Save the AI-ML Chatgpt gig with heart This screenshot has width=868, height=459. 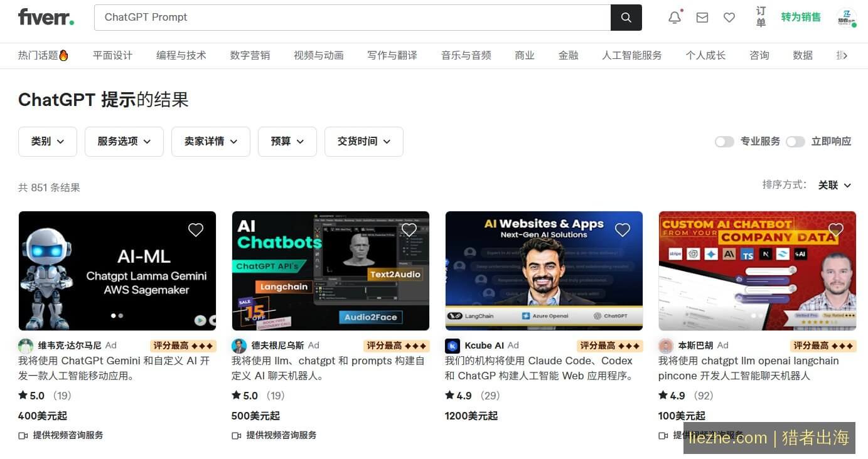click(x=196, y=230)
